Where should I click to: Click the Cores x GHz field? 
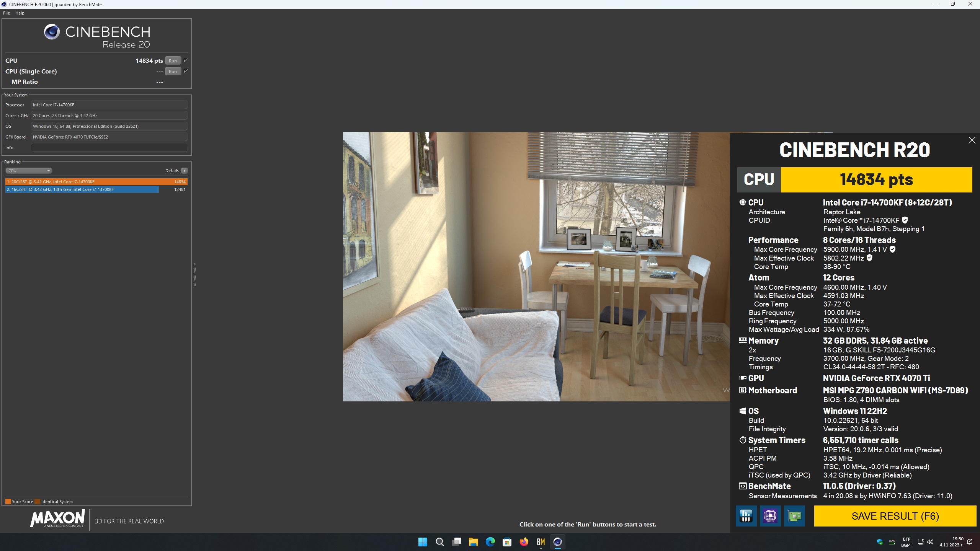point(109,116)
